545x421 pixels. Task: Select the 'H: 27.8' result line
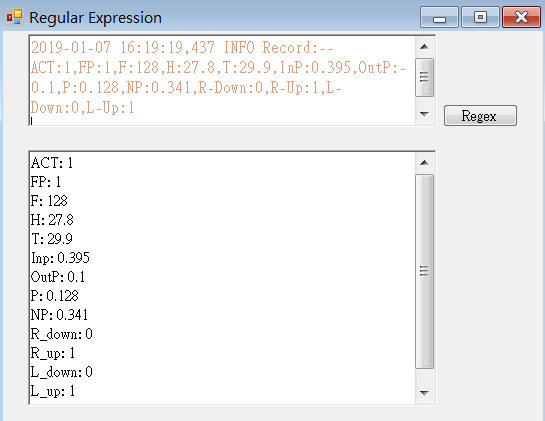pos(52,220)
